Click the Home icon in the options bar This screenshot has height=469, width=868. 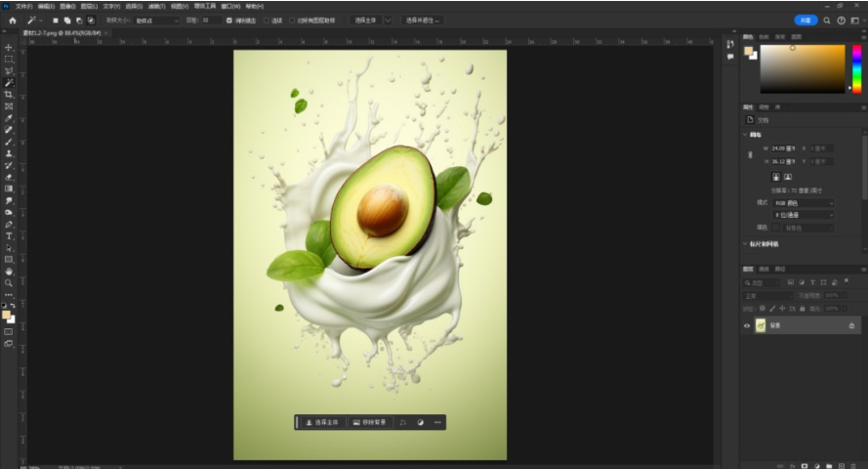point(13,20)
